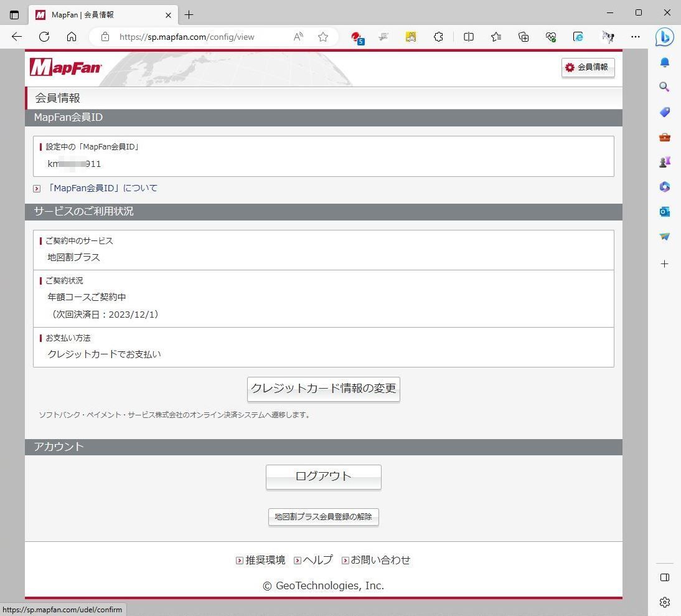The width and height of the screenshot is (681, 616).
Task: Open the yellow cat extension icon
Action: click(411, 37)
